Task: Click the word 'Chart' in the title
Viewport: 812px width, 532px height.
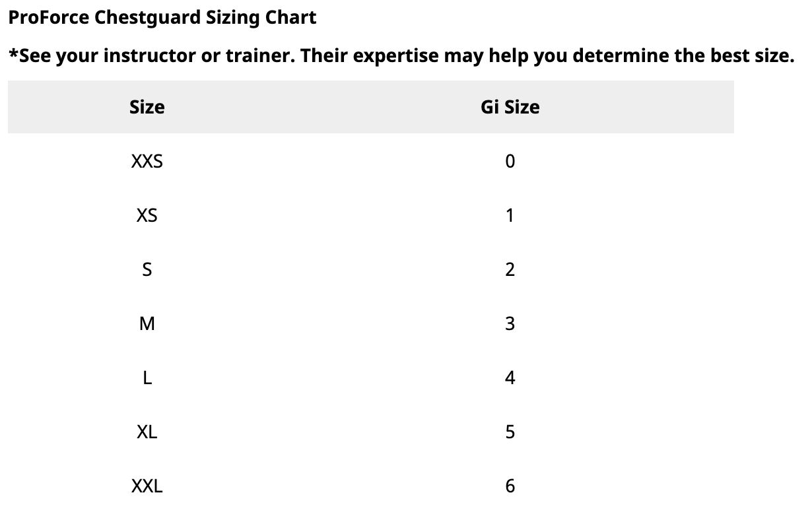Action: [290, 18]
